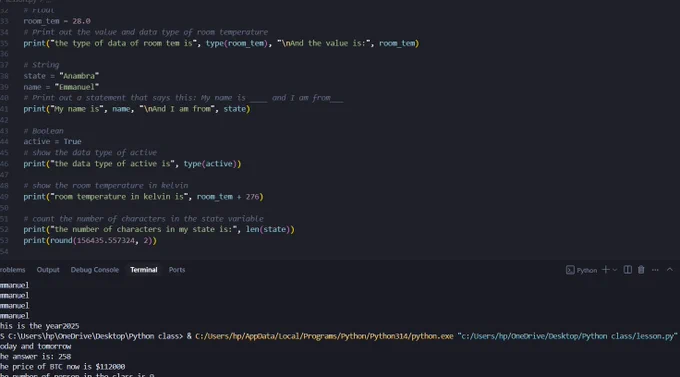
Task: Click the print statement with len(state)
Action: tap(159, 229)
